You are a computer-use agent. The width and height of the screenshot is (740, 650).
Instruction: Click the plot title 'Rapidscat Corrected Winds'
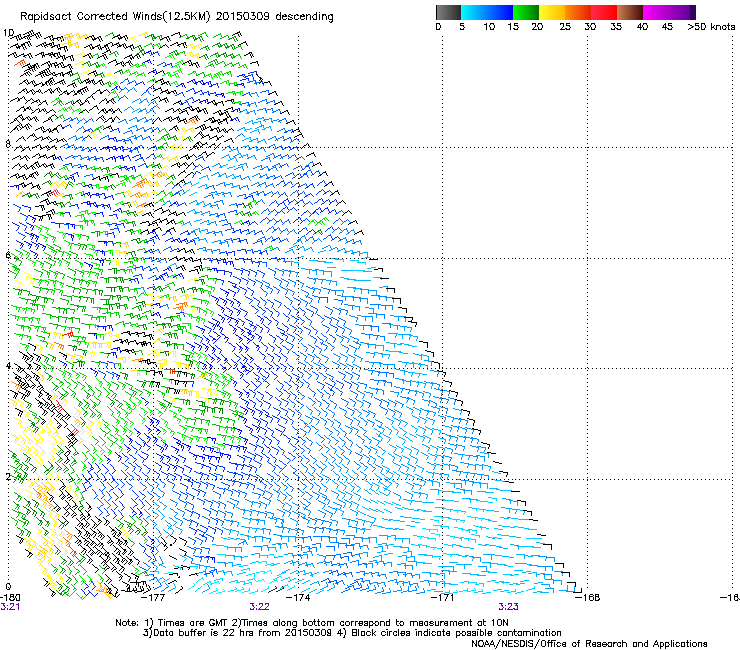(91, 17)
